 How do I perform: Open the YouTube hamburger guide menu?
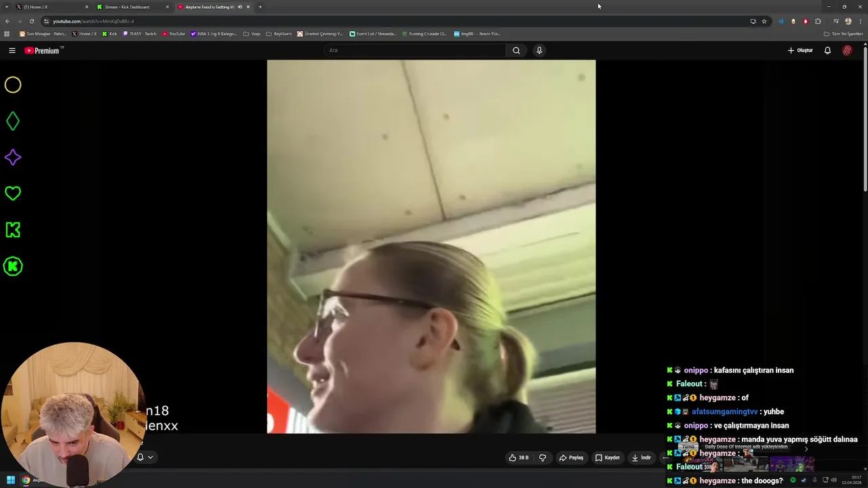[12, 50]
